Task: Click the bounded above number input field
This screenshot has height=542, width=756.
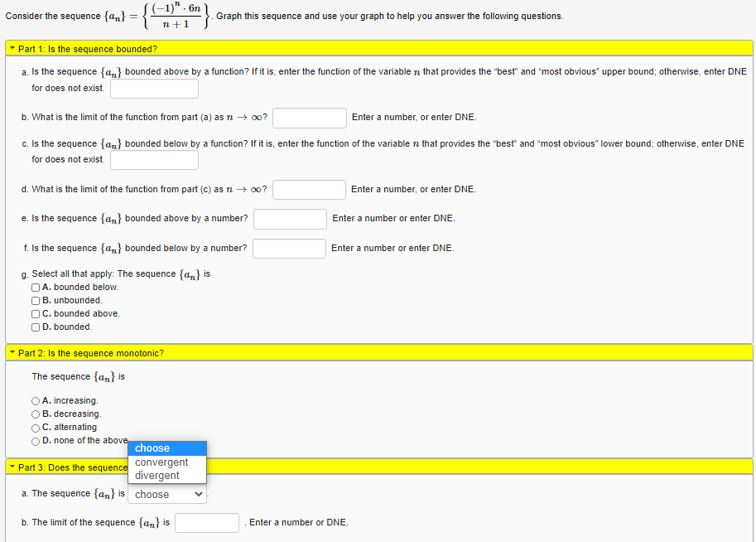Action: [x=289, y=219]
